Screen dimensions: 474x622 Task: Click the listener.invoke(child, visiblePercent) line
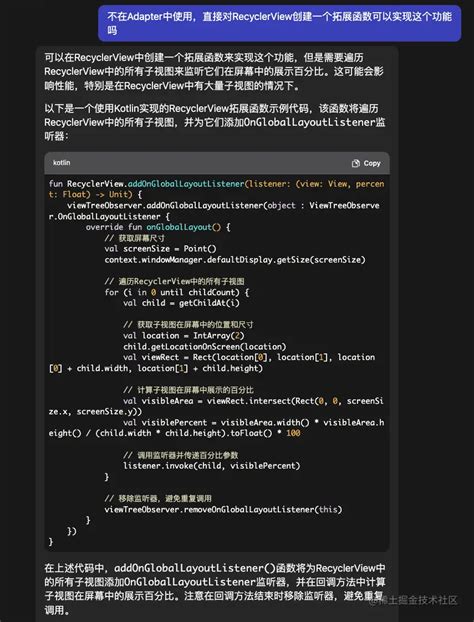(x=211, y=466)
